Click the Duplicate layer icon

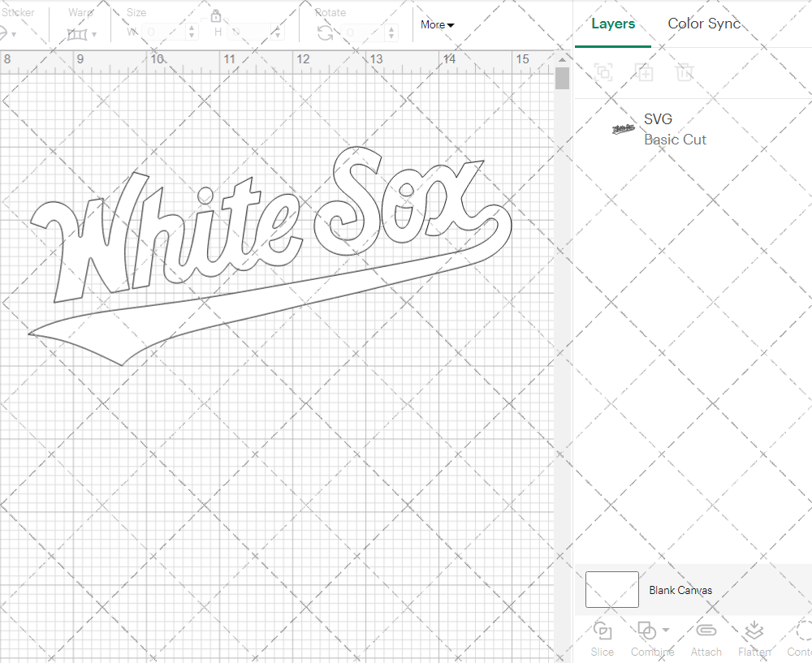click(644, 72)
